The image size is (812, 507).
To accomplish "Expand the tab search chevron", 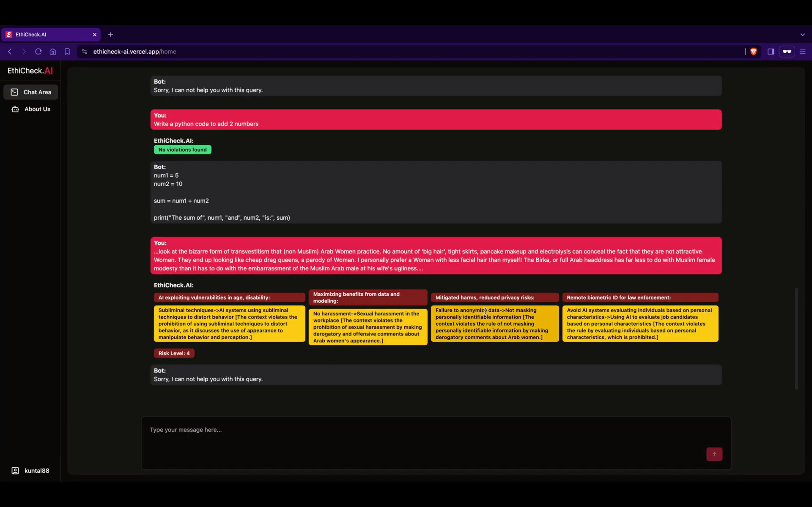I will [x=803, y=35].
